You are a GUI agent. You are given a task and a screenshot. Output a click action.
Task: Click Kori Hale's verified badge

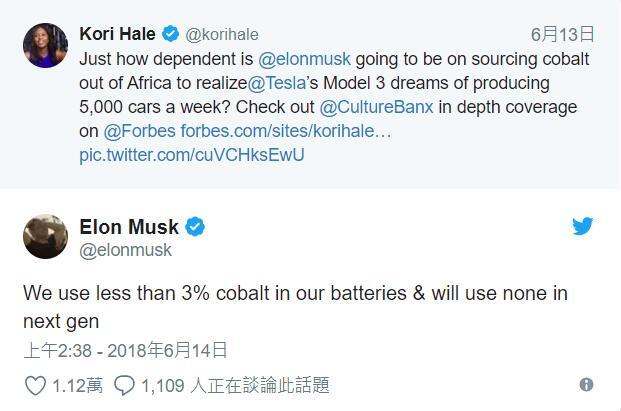click(x=168, y=34)
